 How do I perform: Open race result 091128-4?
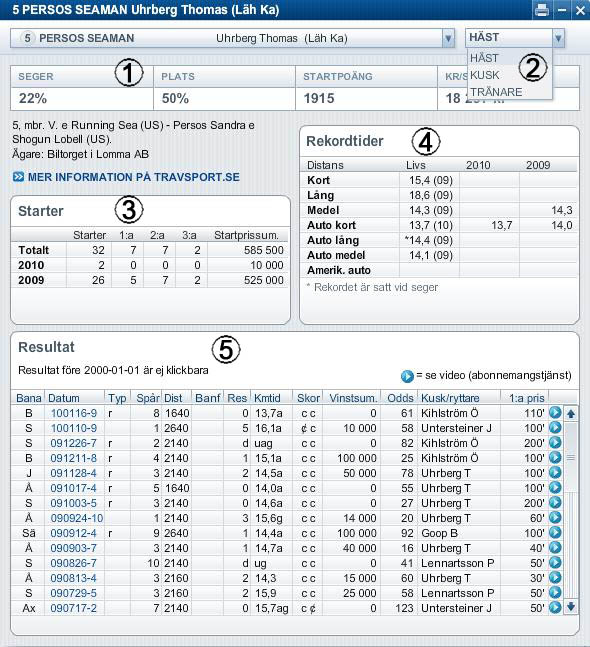[x=73, y=473]
